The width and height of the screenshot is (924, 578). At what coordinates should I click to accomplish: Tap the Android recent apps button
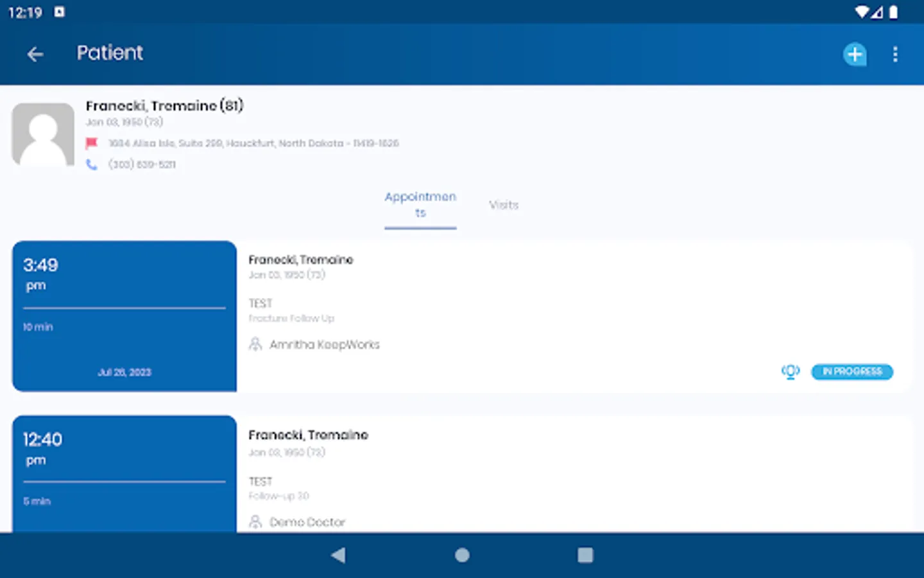tap(585, 555)
